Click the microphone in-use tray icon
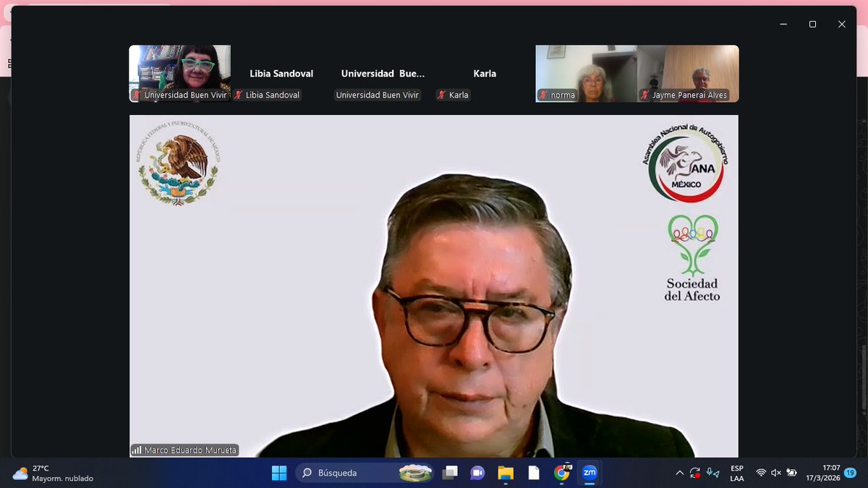868x488 pixels. (x=713, y=473)
